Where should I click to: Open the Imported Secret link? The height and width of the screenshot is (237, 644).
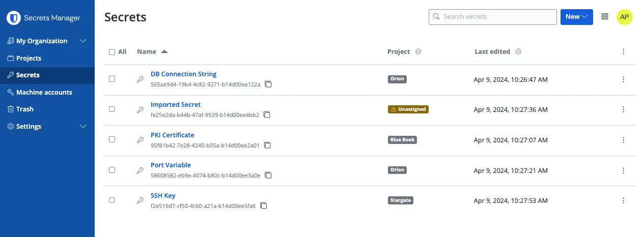(x=176, y=104)
